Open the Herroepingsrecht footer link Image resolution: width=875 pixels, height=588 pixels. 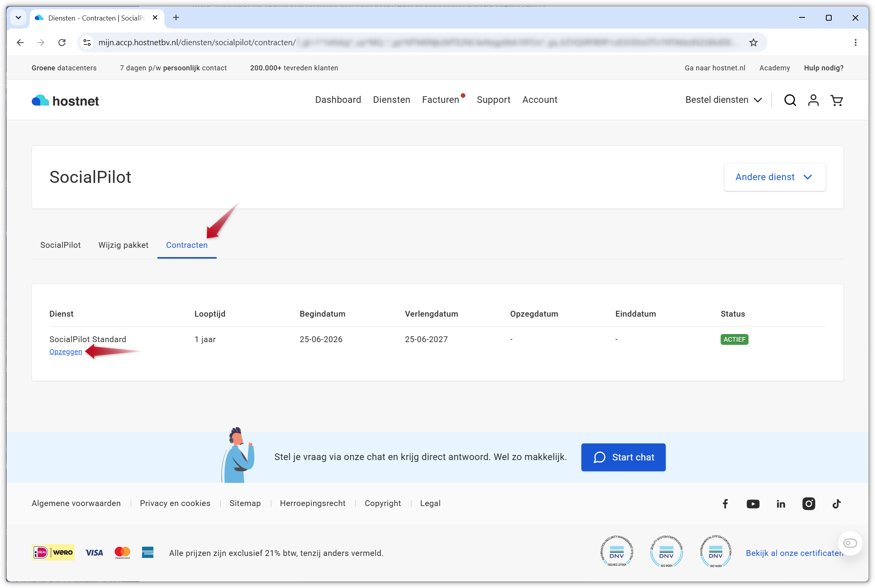(313, 503)
